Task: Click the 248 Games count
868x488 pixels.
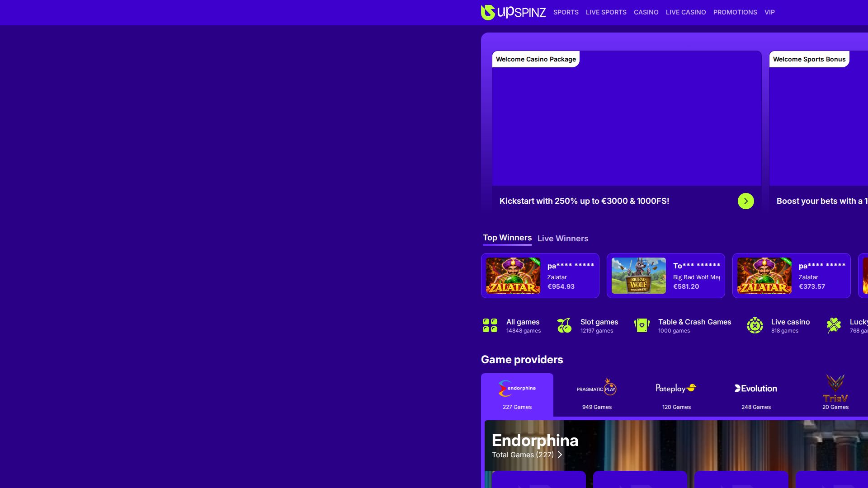Action: pyautogui.click(x=756, y=407)
